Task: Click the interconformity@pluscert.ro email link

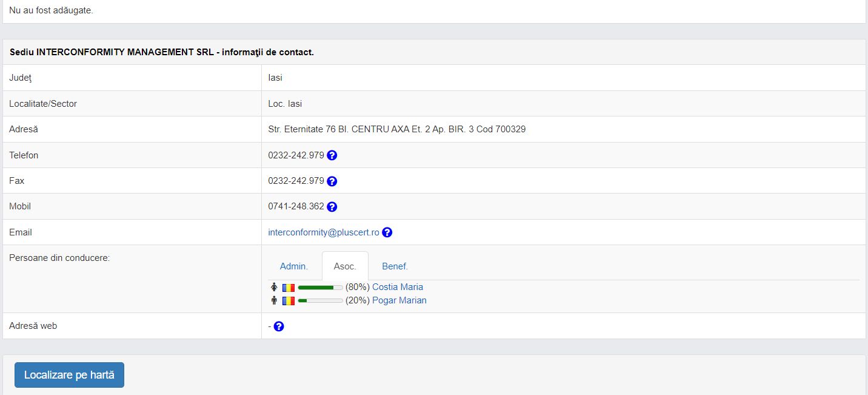Action: 324,232
